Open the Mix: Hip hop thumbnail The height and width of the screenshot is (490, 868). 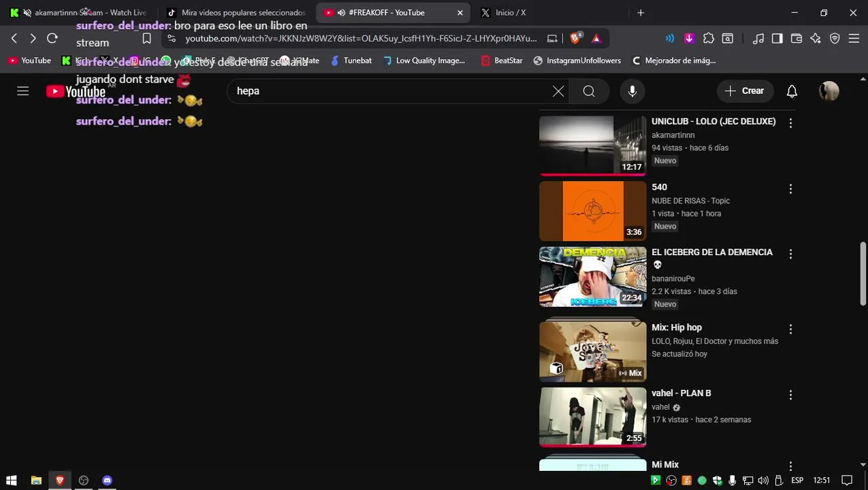593,352
